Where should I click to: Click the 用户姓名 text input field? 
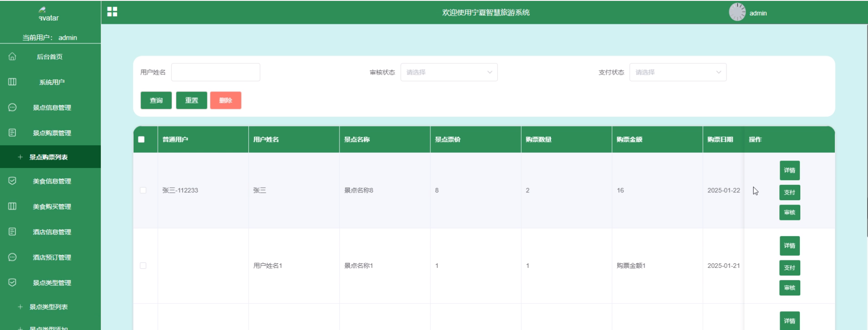tap(216, 72)
